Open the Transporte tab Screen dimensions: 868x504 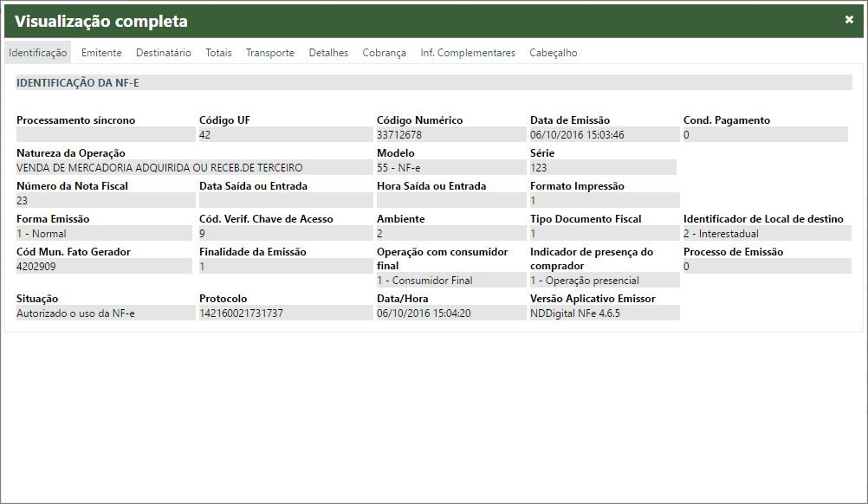point(270,53)
